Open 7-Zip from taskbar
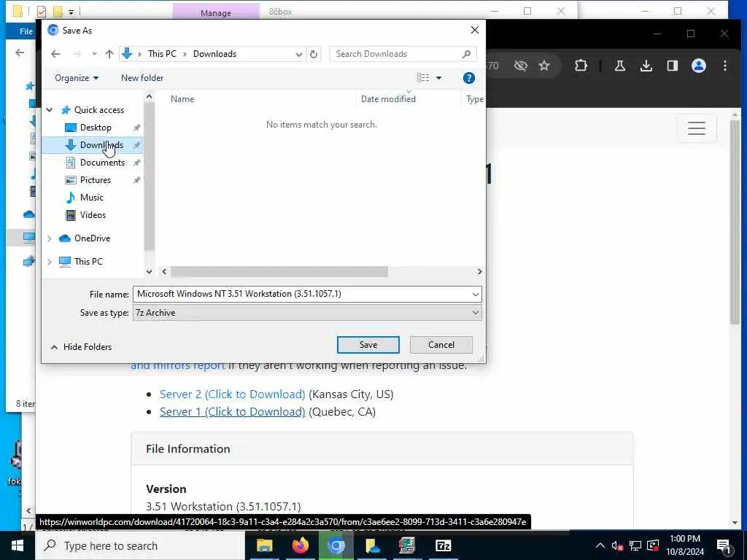 (443, 545)
